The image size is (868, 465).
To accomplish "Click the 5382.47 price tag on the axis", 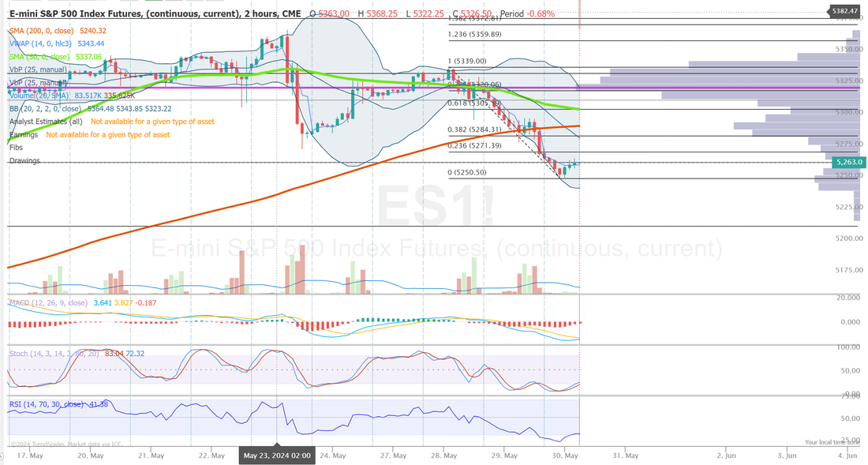I will (x=844, y=11).
